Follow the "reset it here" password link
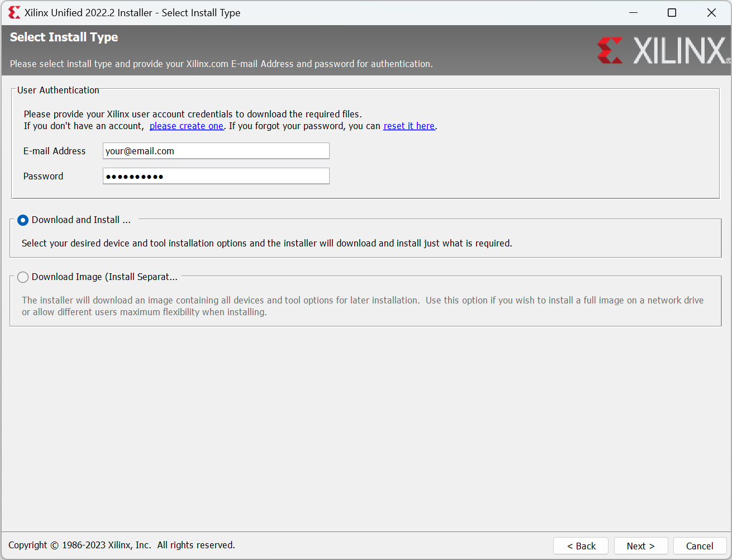The height and width of the screenshot is (560, 732). tap(408, 126)
